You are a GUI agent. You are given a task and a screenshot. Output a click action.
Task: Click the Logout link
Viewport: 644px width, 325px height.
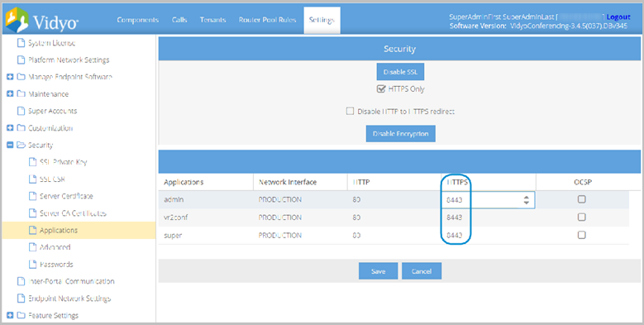pos(618,17)
